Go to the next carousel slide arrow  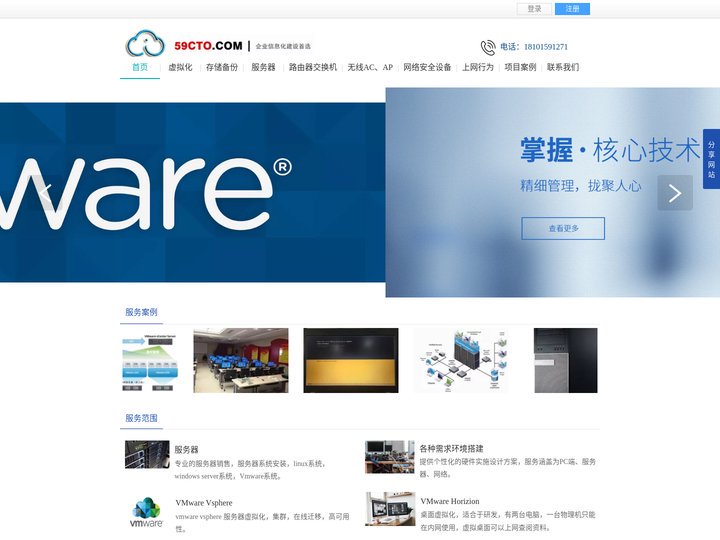(x=675, y=193)
